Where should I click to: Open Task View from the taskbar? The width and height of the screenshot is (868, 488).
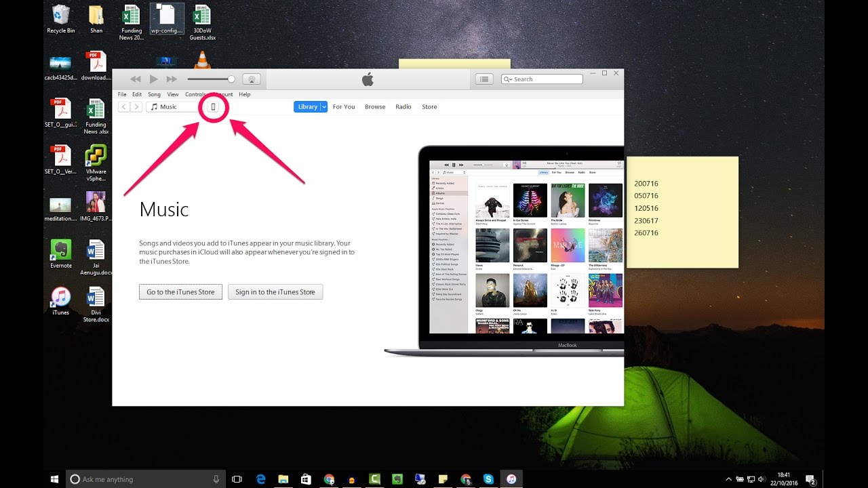(237, 479)
